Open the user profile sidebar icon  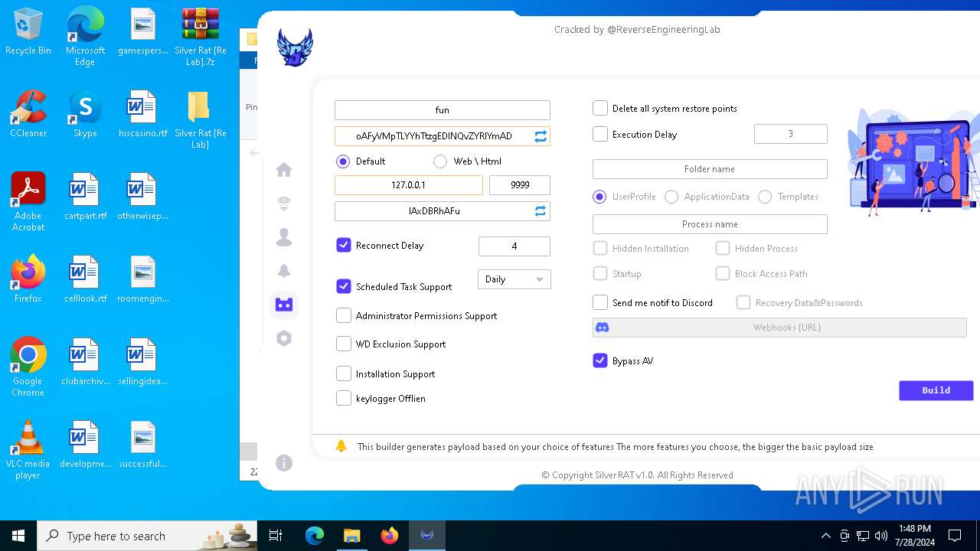284,237
